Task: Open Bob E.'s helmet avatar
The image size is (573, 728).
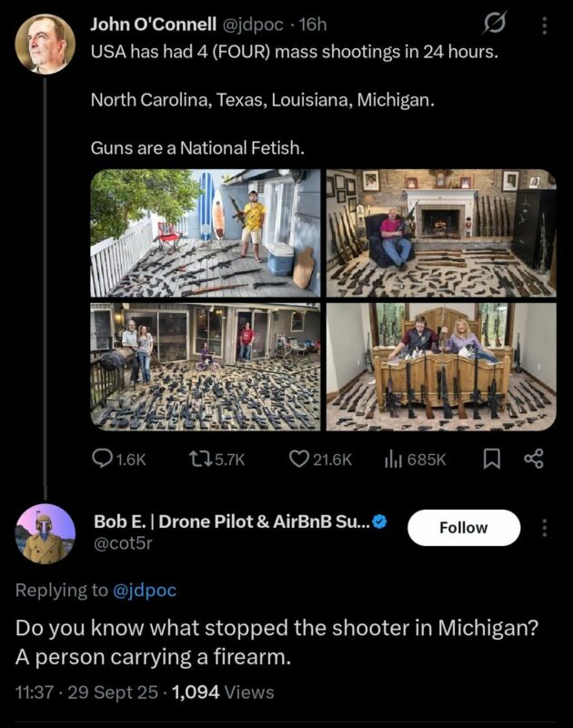Action: 45,533
